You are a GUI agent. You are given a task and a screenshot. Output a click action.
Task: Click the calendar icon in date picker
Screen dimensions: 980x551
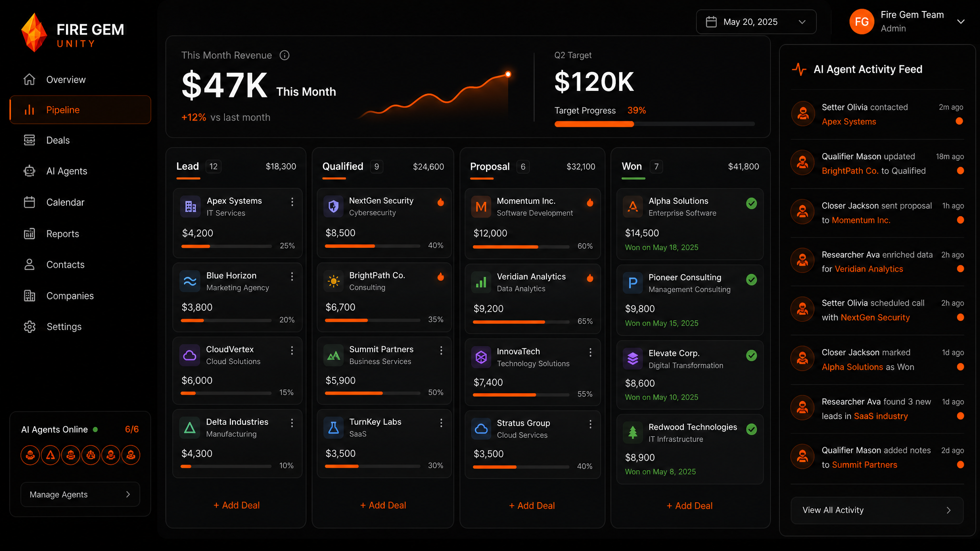(712, 22)
